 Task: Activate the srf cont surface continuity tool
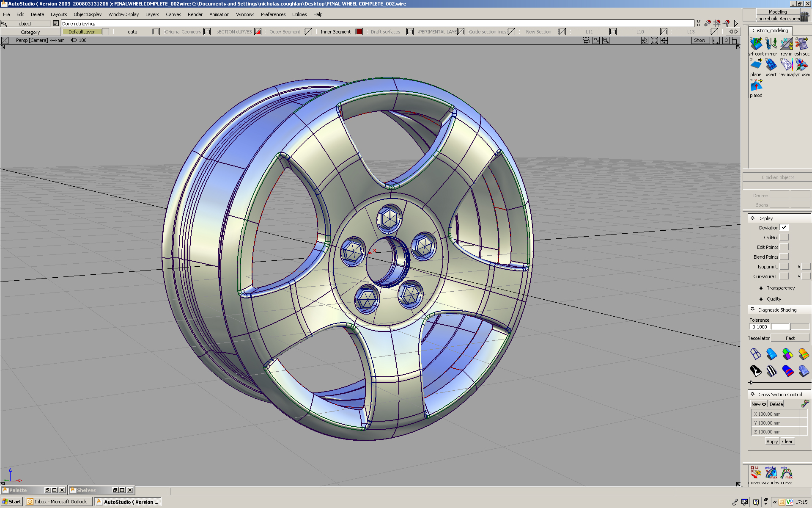coord(756,44)
